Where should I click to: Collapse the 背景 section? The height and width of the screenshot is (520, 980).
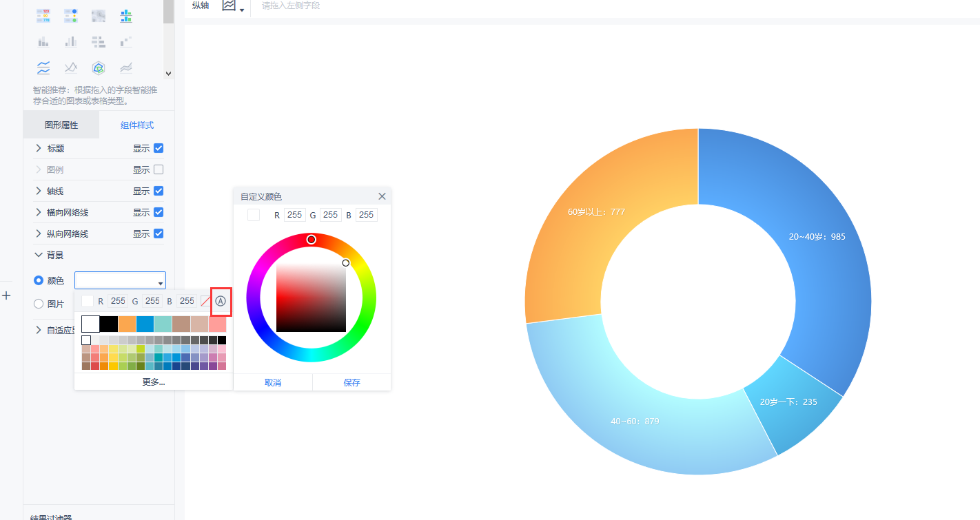(x=39, y=255)
